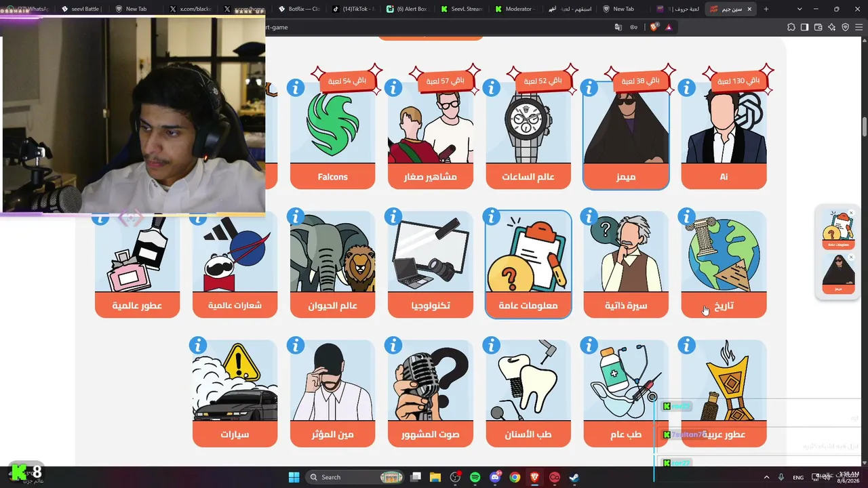868x488 pixels.
Task: Pick the تكنولوجيا category card
Action: coord(431,264)
